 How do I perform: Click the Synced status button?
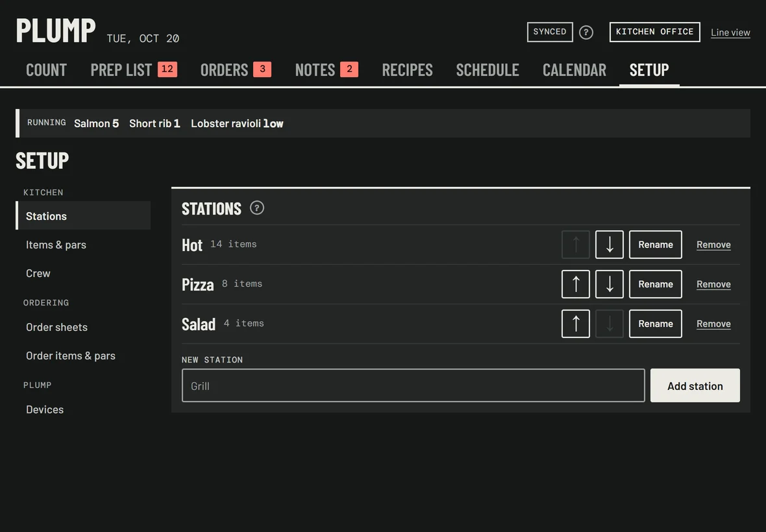[550, 32]
